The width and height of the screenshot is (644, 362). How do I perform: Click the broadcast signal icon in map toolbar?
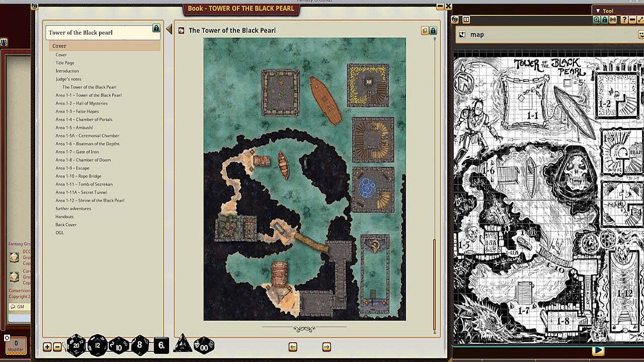[x=613, y=20]
